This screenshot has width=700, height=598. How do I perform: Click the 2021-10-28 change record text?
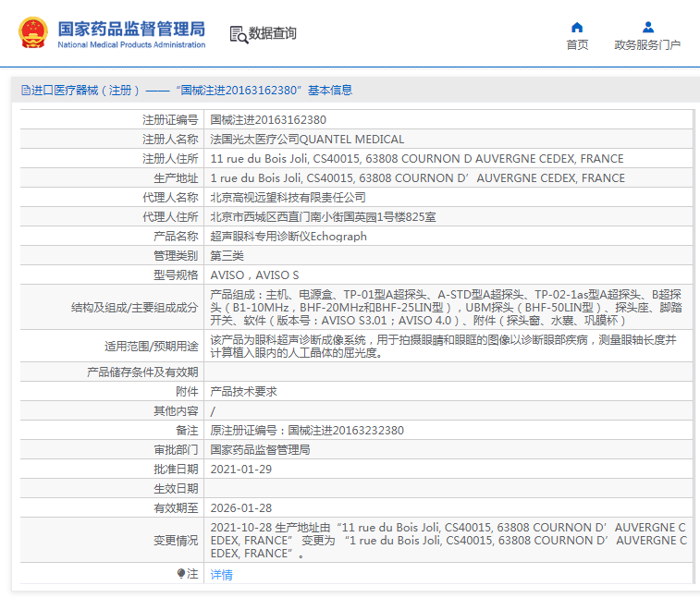[x=448, y=541]
